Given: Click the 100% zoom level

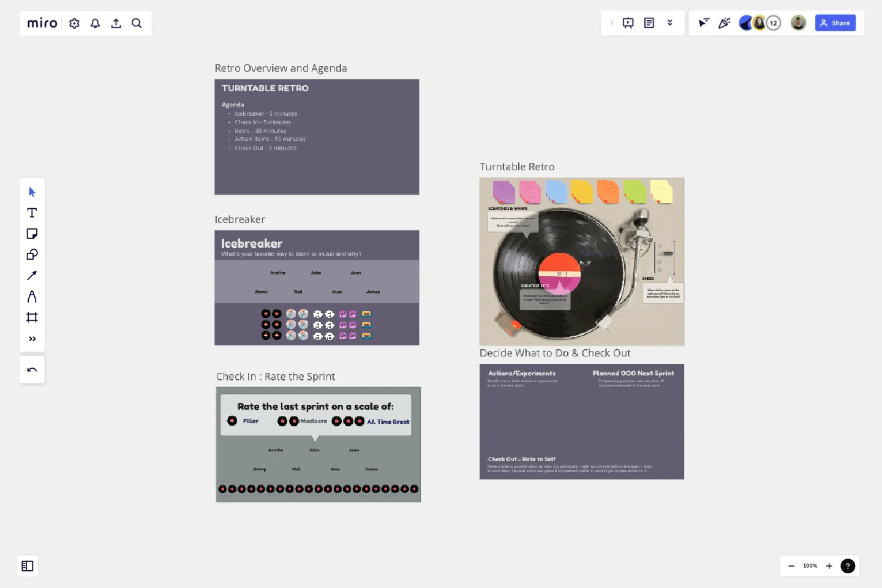Looking at the screenshot, I should click(810, 566).
